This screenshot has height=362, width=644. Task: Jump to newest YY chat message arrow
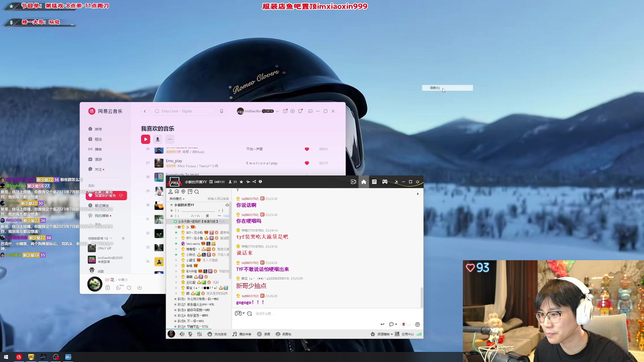(418, 194)
